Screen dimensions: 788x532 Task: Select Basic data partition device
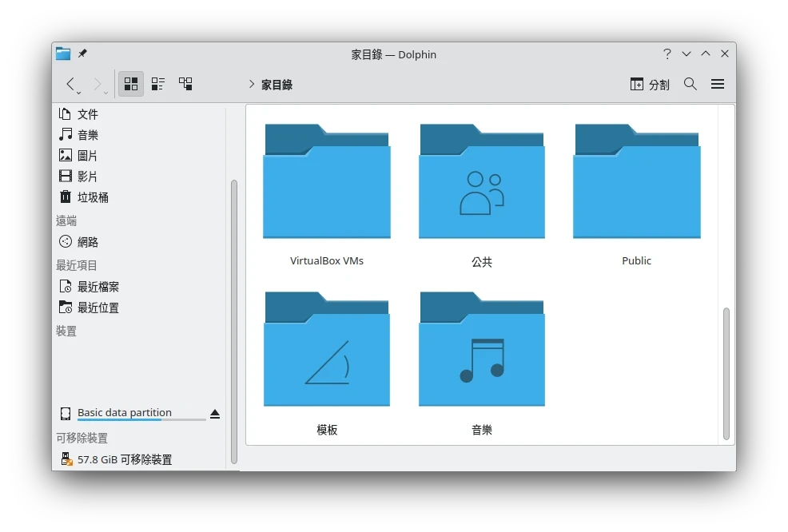click(124, 412)
